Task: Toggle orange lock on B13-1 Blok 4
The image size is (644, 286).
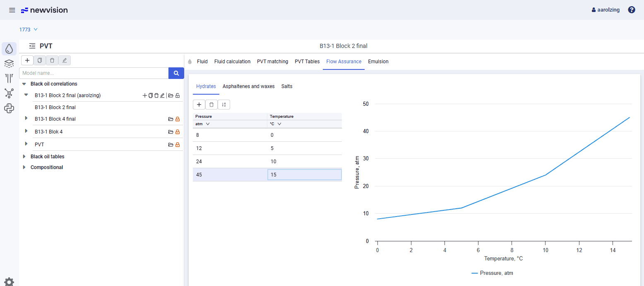Action: (178, 132)
